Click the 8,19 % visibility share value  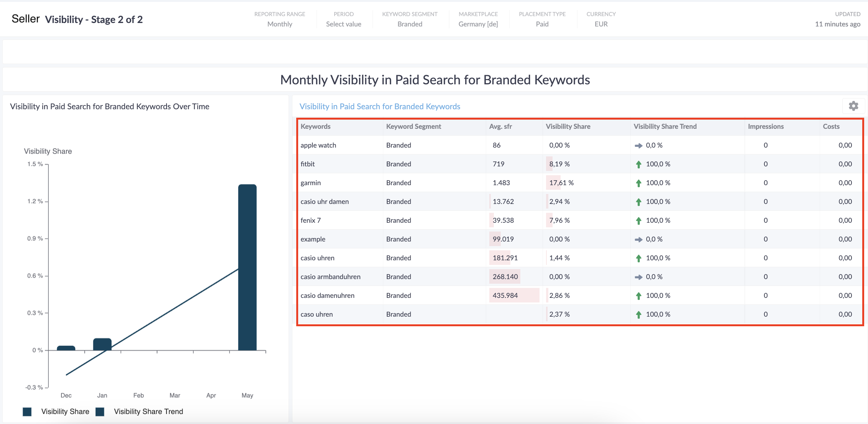pos(559,164)
